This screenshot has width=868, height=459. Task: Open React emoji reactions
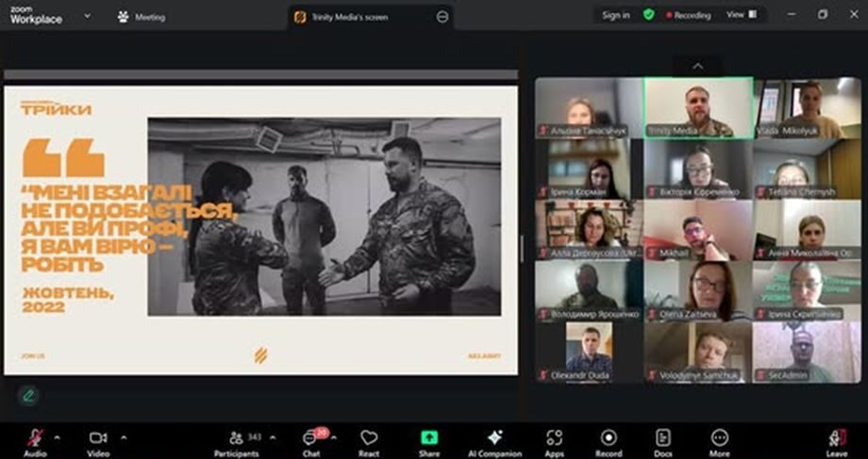(x=369, y=439)
